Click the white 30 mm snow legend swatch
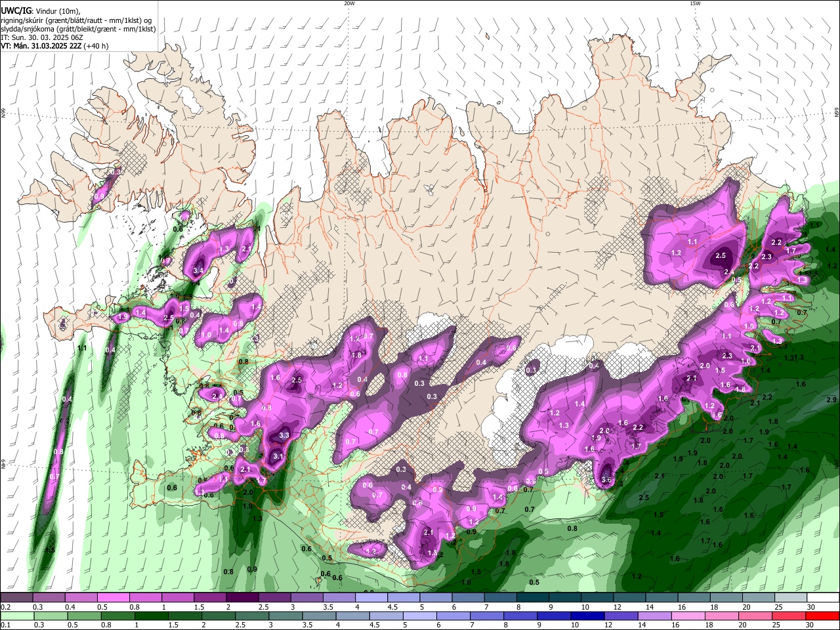The image size is (840, 630). (823, 598)
